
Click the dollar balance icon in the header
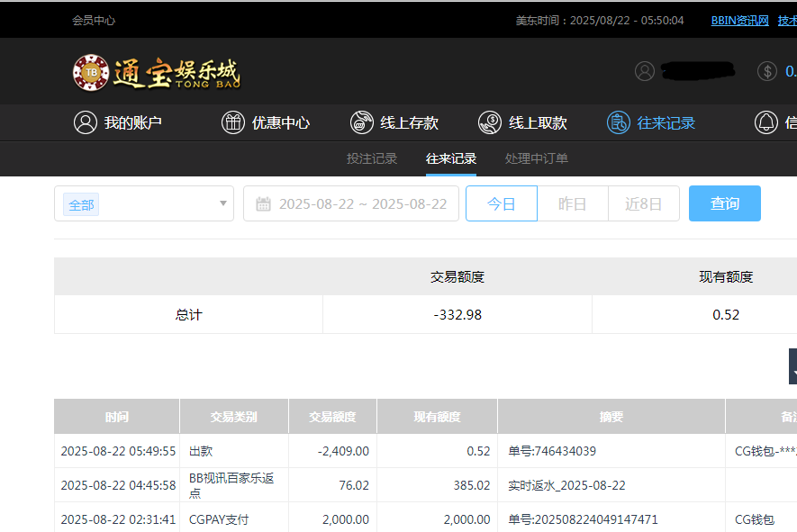point(766,70)
